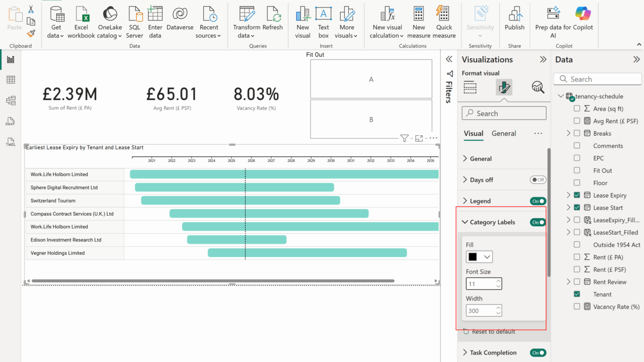This screenshot has height=362, width=644.
Task: Open the Get data dropdown
Action: tap(56, 31)
